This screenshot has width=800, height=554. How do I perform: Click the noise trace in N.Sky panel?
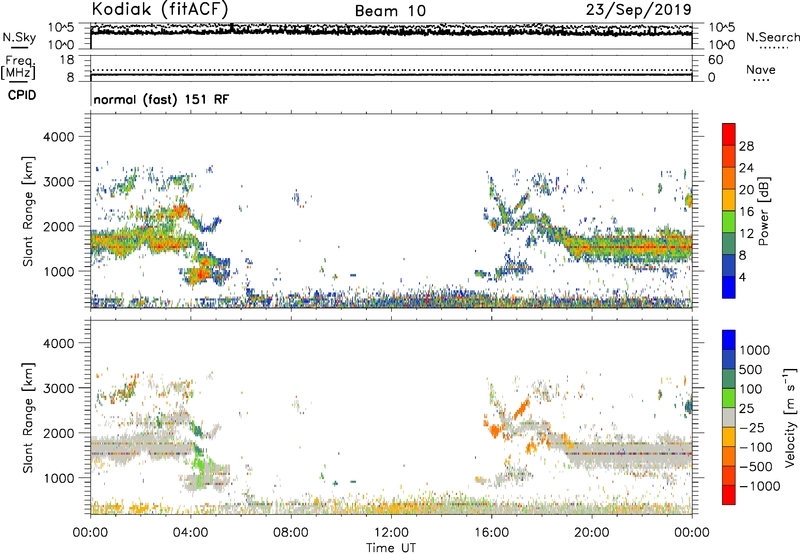tap(391, 31)
